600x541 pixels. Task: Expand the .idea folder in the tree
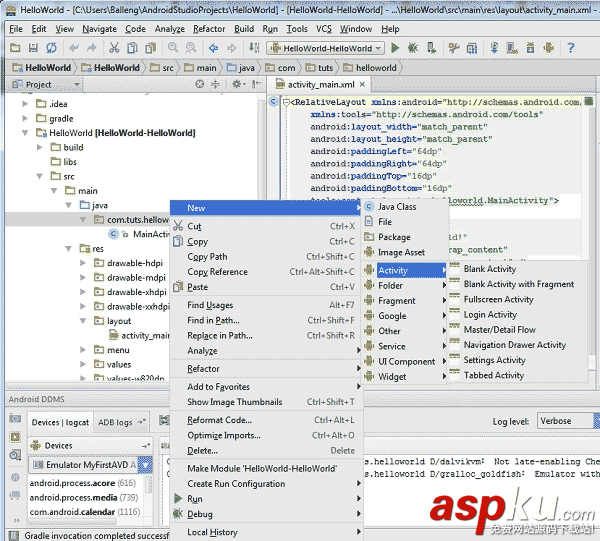pyautogui.click(x=25, y=104)
